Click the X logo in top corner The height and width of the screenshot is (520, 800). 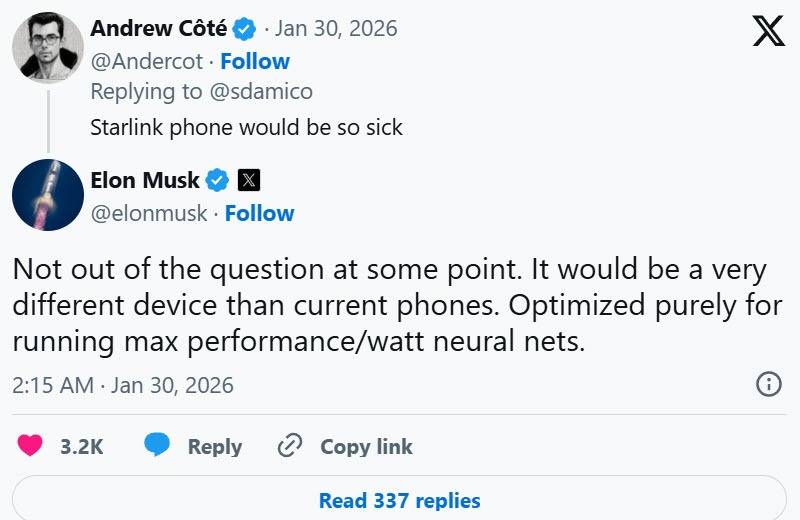pos(768,31)
